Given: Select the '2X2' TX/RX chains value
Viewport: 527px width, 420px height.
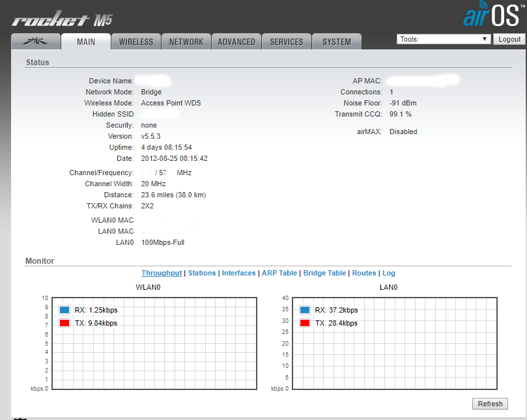Looking at the screenshot, I should 147,206.
